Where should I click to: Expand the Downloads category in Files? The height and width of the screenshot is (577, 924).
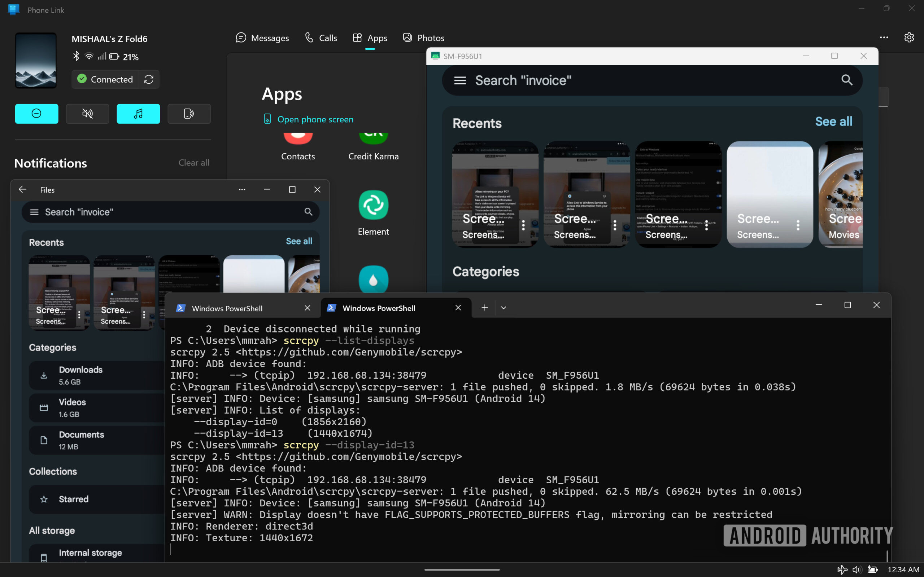click(x=80, y=375)
